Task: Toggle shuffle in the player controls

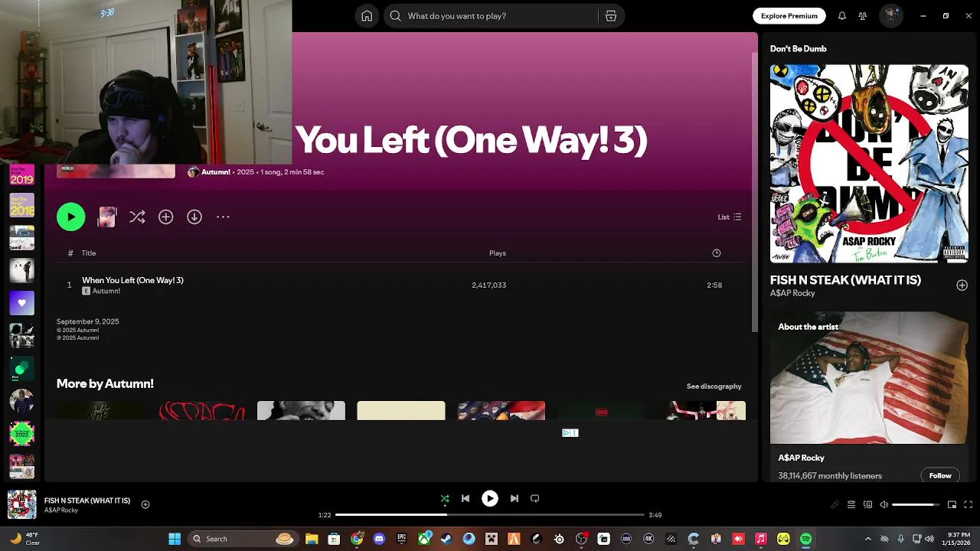Action: (445, 498)
